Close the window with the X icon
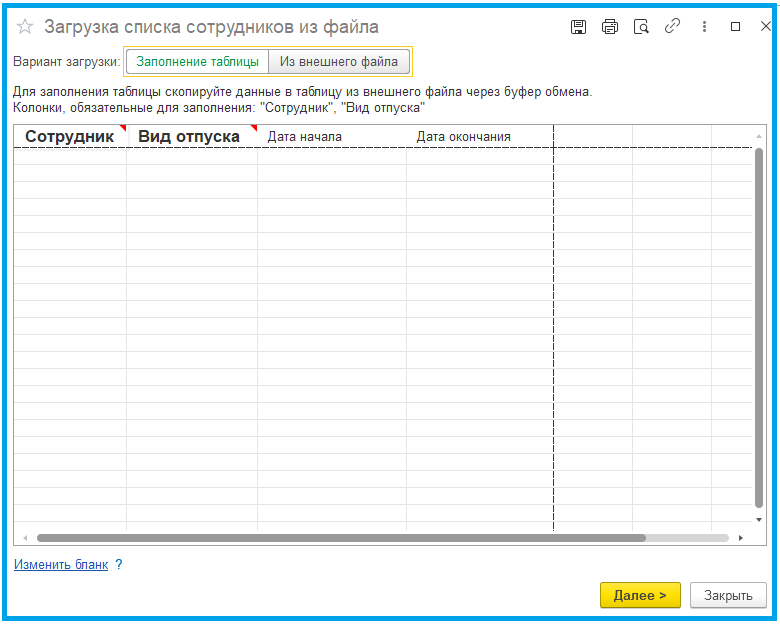Image resolution: width=780 pixels, height=624 pixels. [x=764, y=27]
